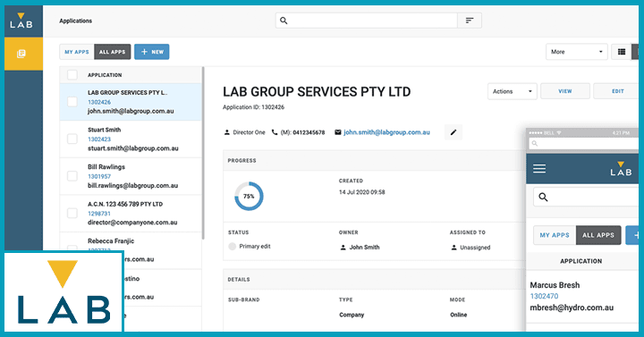Click the owner person icon beside John Smith
Viewport: 644px width, 337px height.
(343, 247)
